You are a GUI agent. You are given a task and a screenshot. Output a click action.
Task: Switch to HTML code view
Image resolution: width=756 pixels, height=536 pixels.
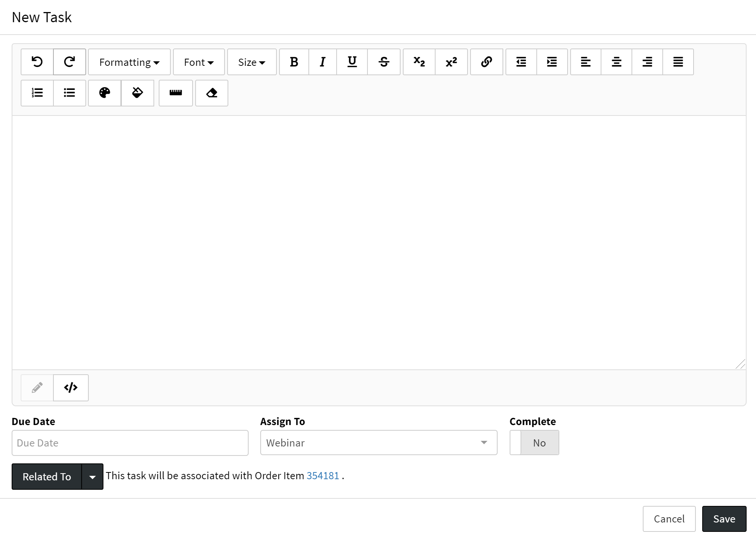[x=71, y=387]
